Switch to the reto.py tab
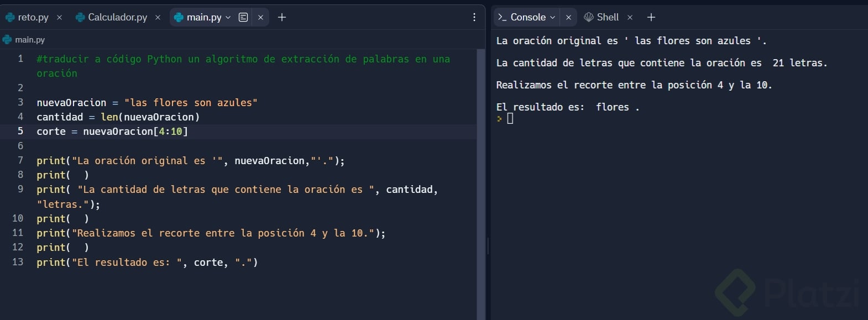868x320 pixels. [x=33, y=17]
